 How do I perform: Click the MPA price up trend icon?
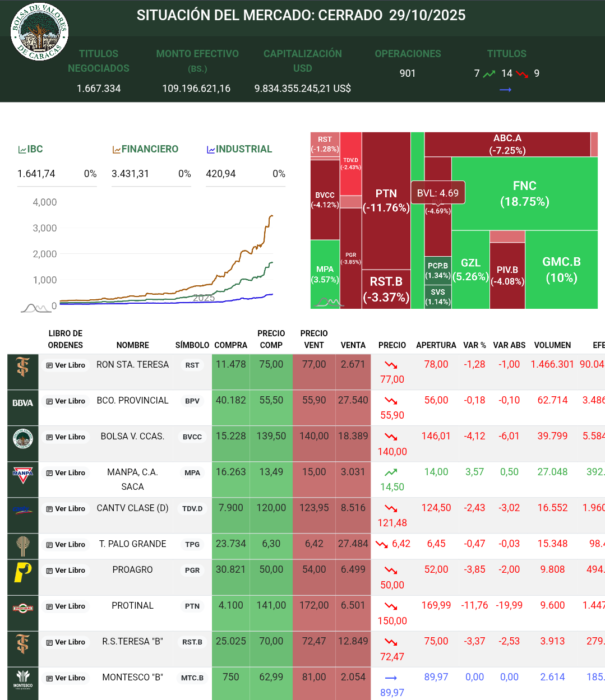click(391, 472)
